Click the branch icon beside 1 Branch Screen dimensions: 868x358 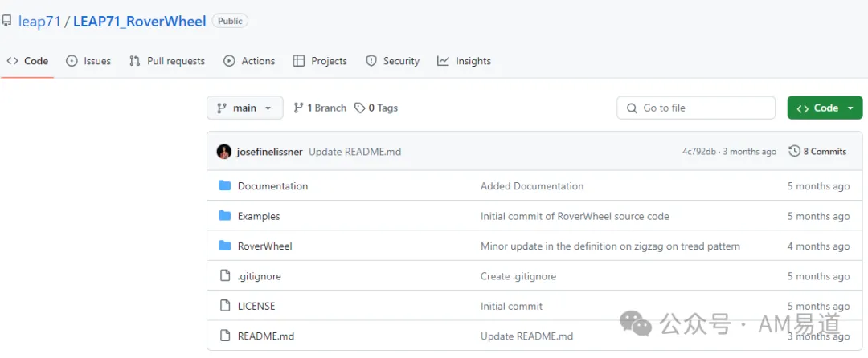pyautogui.click(x=298, y=108)
